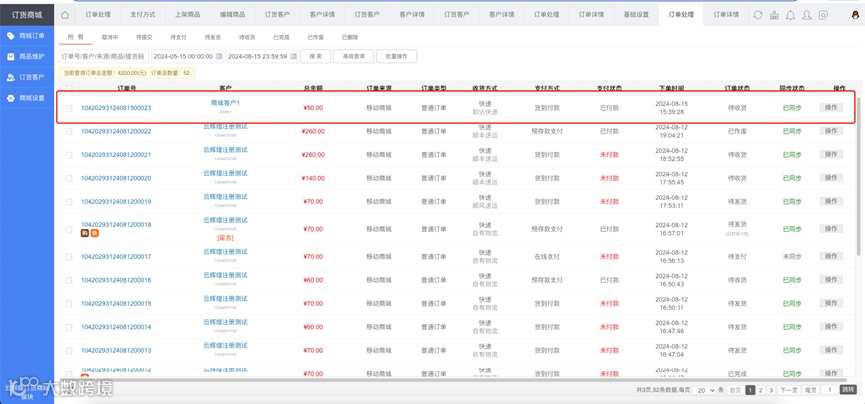Select the header select-all checkbox

(69, 88)
